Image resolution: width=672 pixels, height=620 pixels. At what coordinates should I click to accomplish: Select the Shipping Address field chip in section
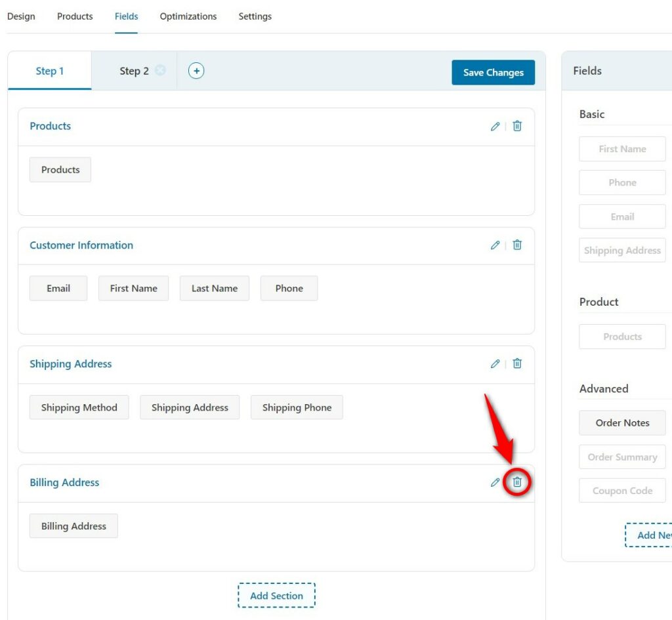point(190,407)
